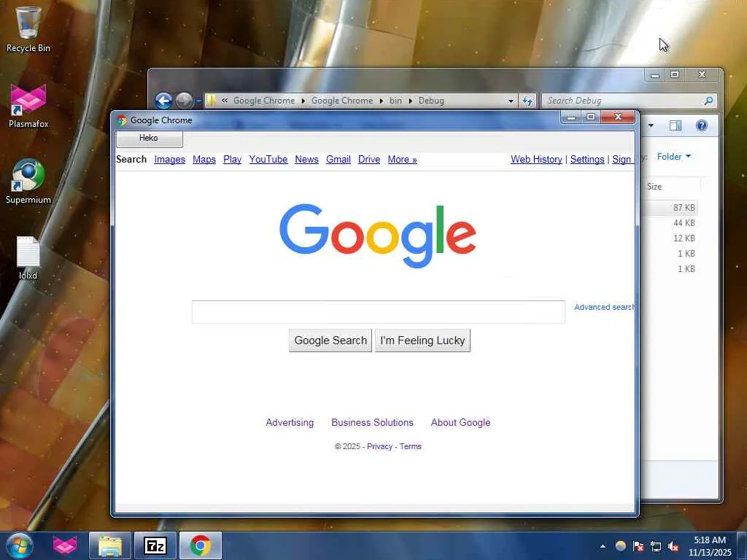
Task: Open the Business Solutions footer link
Action: coord(372,422)
